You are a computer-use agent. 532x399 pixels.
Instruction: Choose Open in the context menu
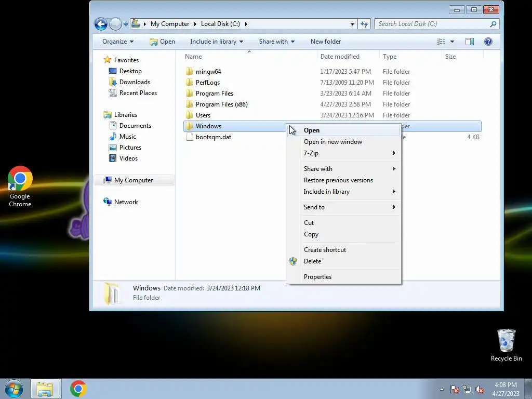pos(344,130)
